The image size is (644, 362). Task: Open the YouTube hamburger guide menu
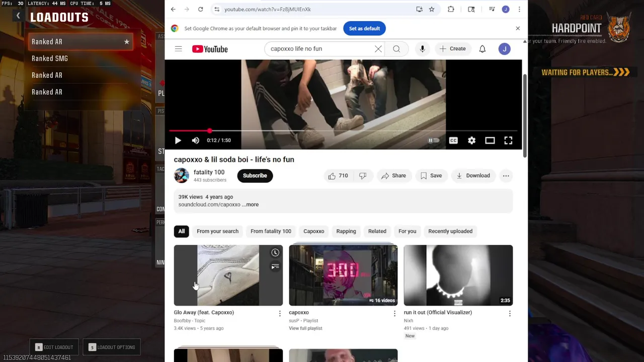pyautogui.click(x=178, y=49)
